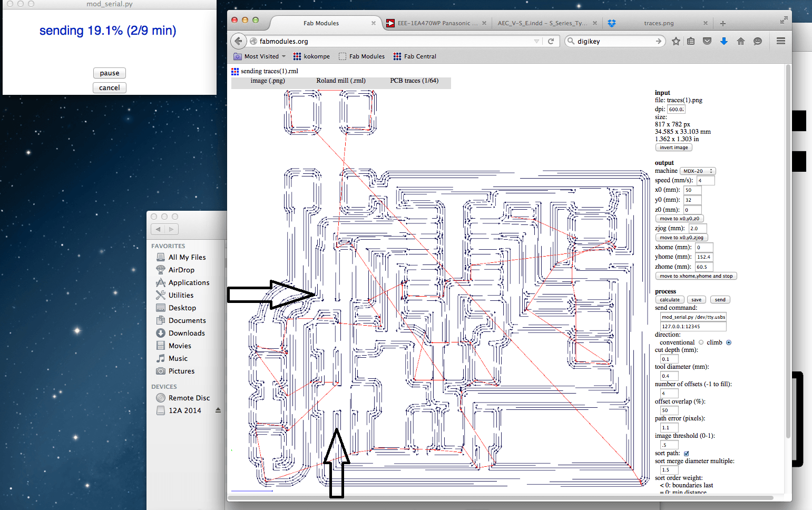
Task: Close the traces.png tab
Action: [706, 23]
